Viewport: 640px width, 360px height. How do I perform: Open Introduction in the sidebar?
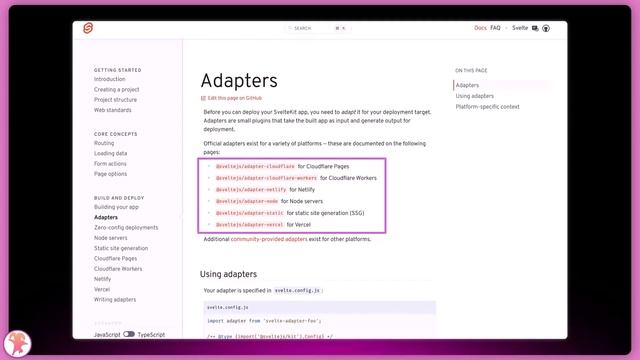point(110,79)
